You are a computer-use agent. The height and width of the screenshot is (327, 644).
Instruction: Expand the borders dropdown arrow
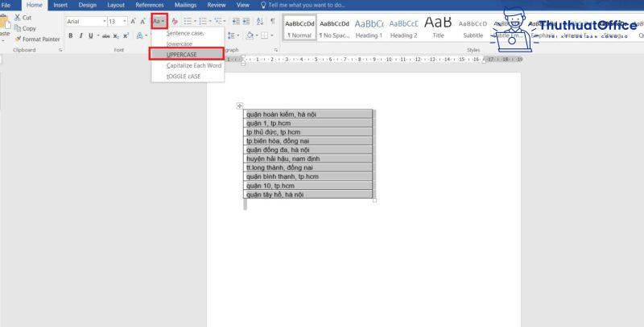point(271,35)
